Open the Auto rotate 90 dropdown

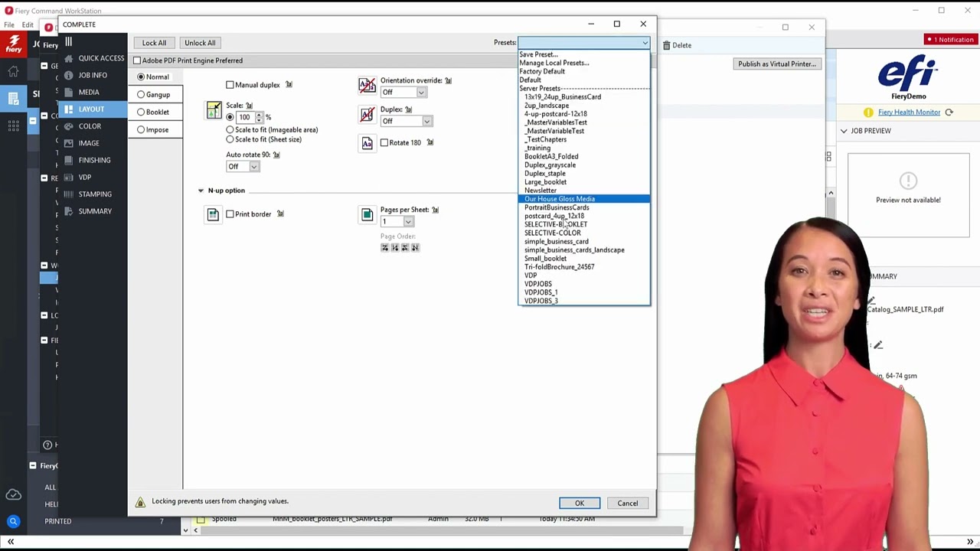tap(243, 166)
